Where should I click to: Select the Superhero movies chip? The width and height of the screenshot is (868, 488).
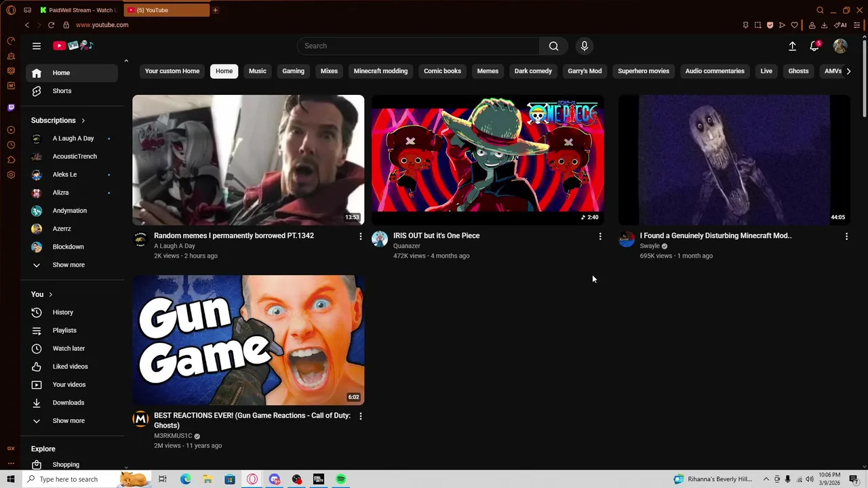644,71
